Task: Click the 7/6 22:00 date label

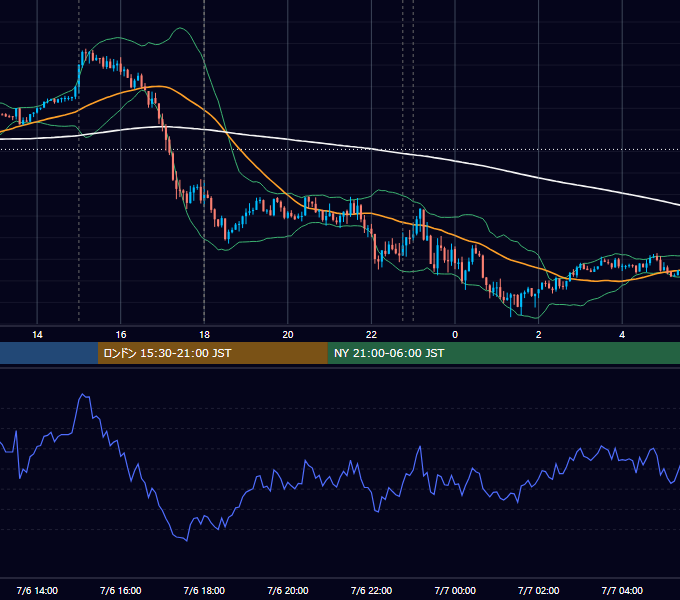Action: tap(371, 590)
